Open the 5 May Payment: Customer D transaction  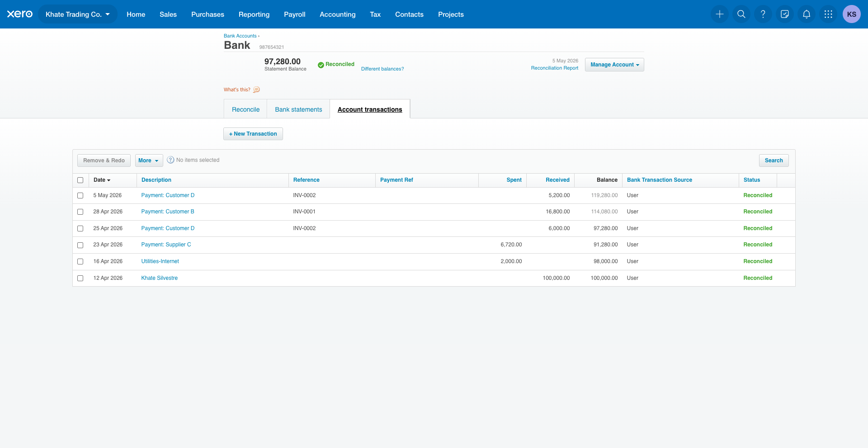click(x=168, y=195)
